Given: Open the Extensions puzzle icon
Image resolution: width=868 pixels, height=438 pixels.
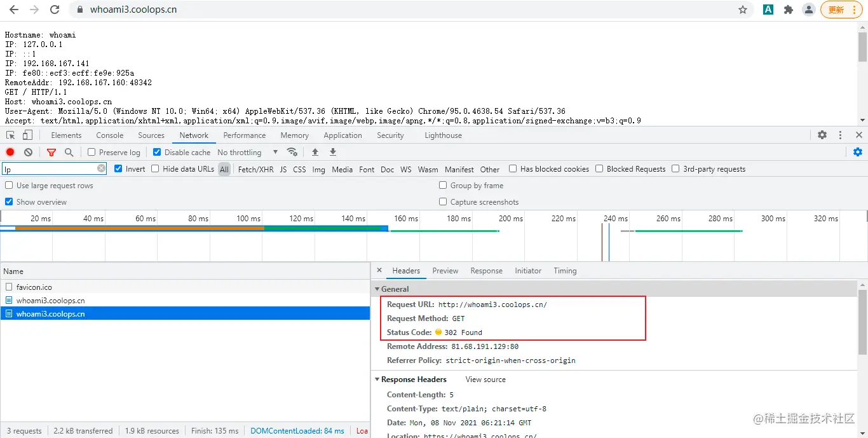Looking at the screenshot, I should click(x=789, y=10).
